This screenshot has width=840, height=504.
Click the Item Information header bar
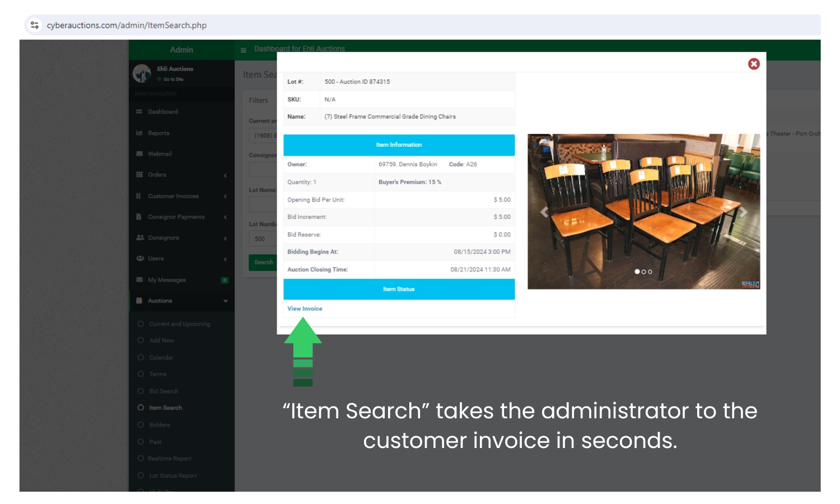tap(399, 145)
